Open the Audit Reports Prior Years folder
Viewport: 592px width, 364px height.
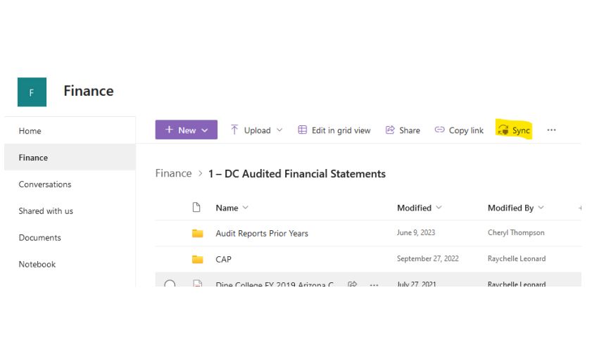pos(262,233)
